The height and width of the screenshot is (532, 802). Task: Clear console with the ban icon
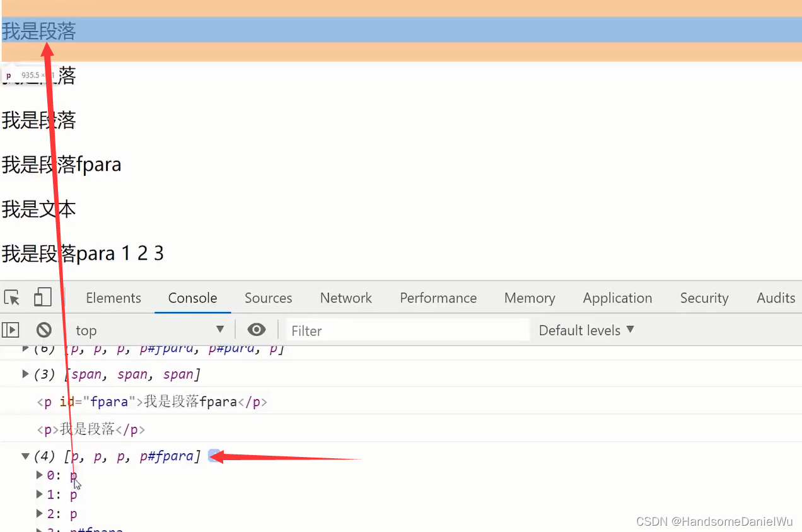[44, 330]
